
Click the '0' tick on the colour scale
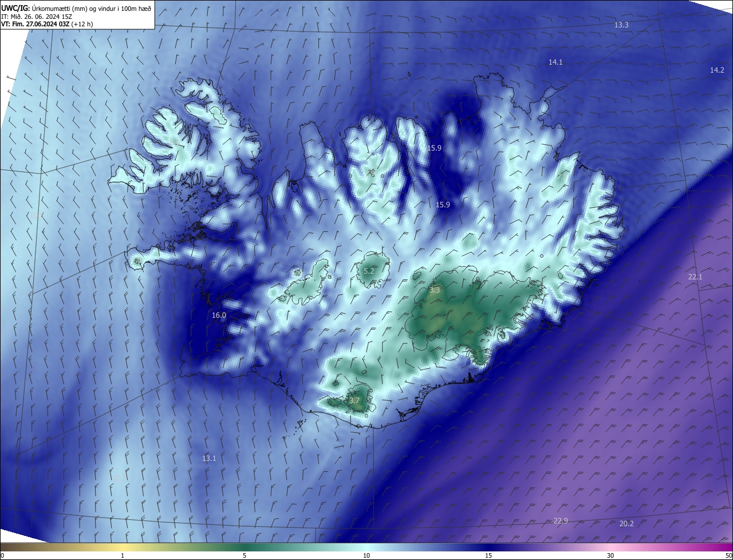(x=2, y=555)
